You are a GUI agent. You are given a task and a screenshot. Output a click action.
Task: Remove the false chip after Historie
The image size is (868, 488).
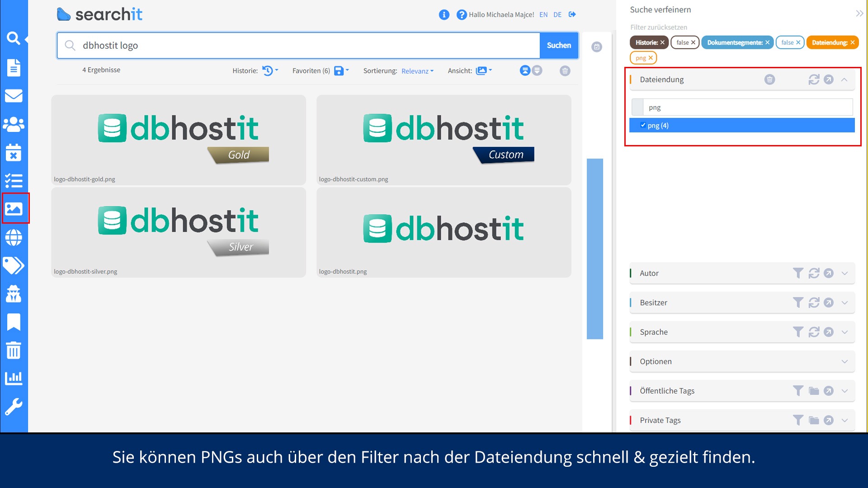click(693, 42)
